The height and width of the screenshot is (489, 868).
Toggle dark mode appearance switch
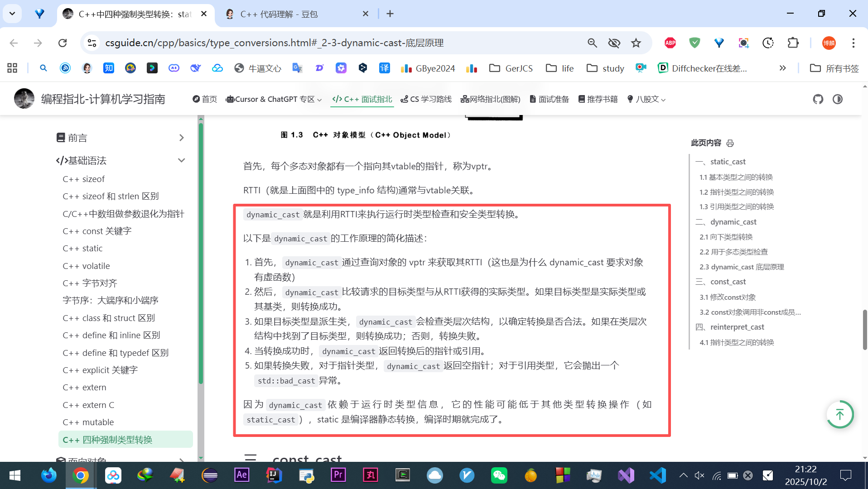coord(838,99)
